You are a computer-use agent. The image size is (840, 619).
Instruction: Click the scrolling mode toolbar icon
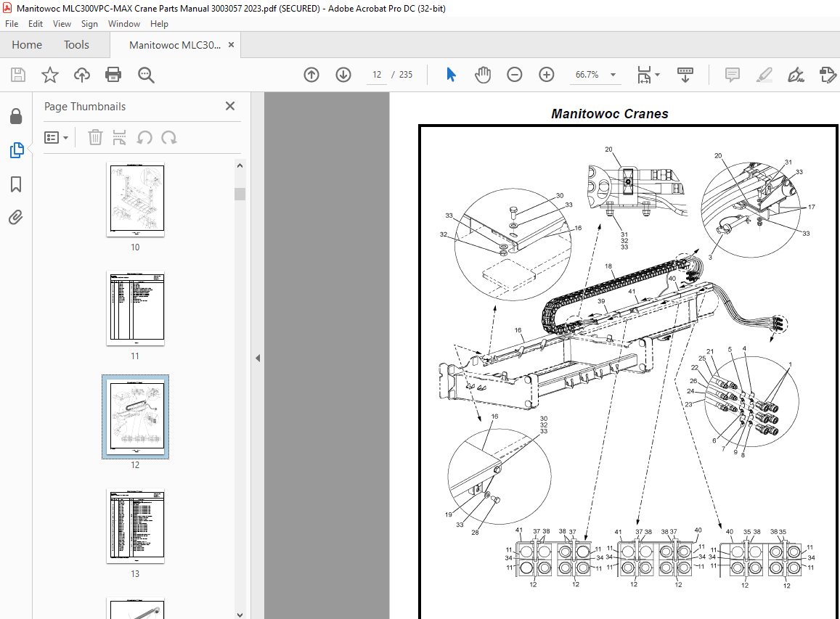click(685, 75)
